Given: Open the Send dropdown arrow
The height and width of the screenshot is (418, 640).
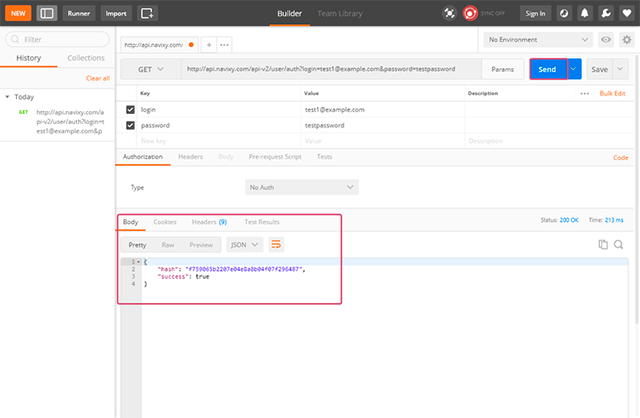Looking at the screenshot, I should pyautogui.click(x=574, y=69).
